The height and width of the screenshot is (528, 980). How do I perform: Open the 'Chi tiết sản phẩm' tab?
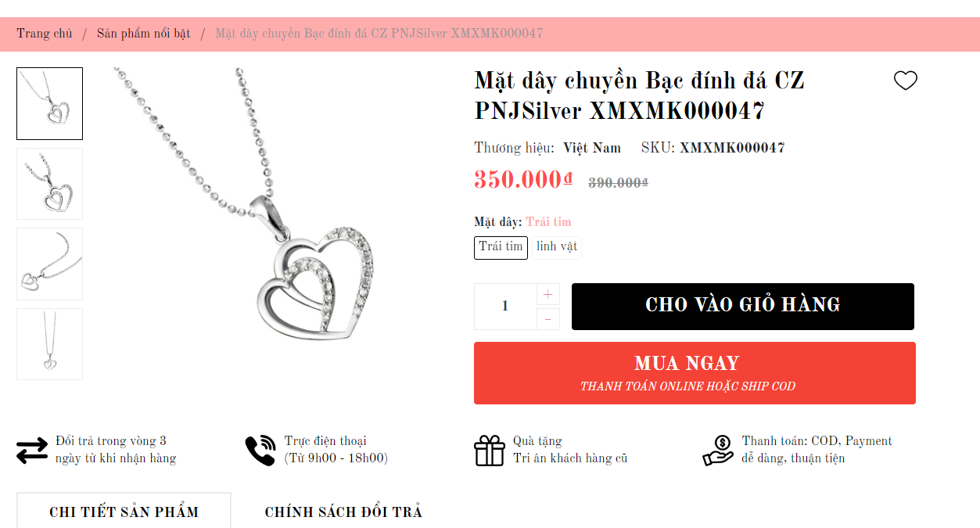(x=124, y=512)
